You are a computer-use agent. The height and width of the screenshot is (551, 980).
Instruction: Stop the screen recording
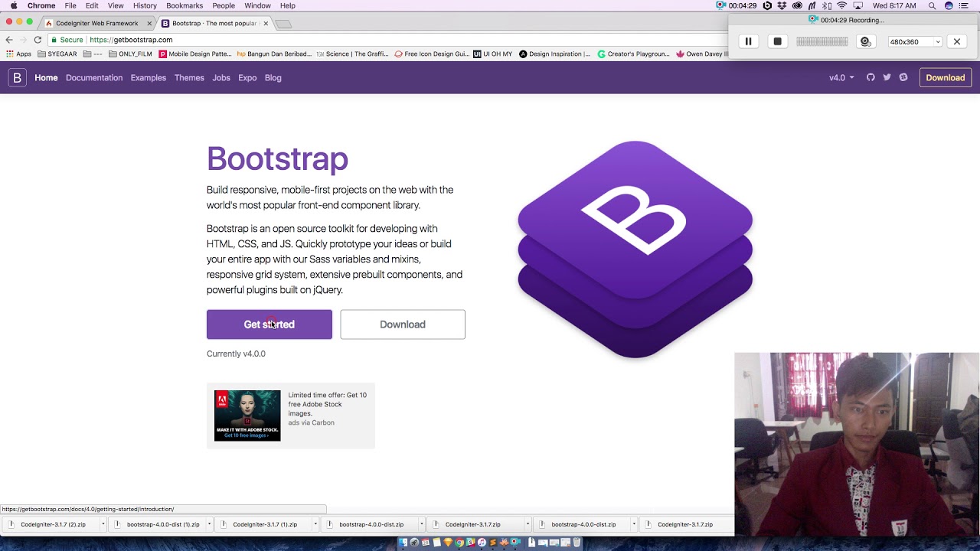coord(777,41)
